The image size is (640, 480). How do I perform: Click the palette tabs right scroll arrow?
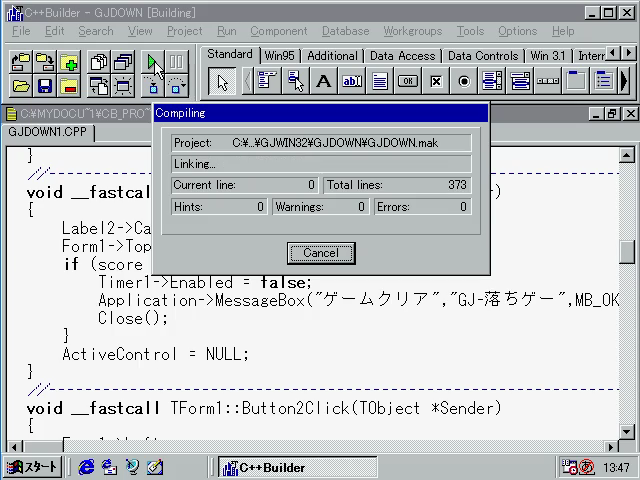click(628, 53)
